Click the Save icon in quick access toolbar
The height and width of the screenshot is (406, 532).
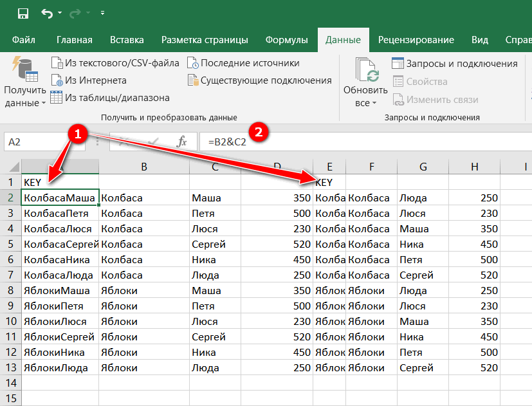23,14
